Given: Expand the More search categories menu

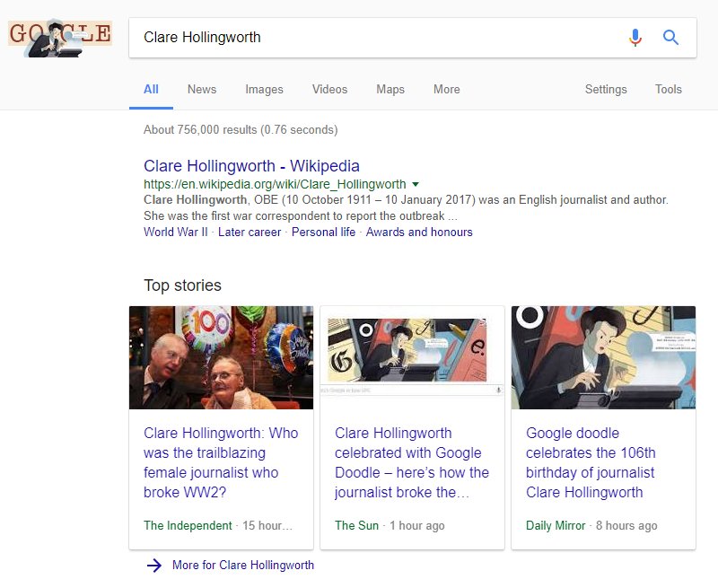Looking at the screenshot, I should (x=446, y=89).
